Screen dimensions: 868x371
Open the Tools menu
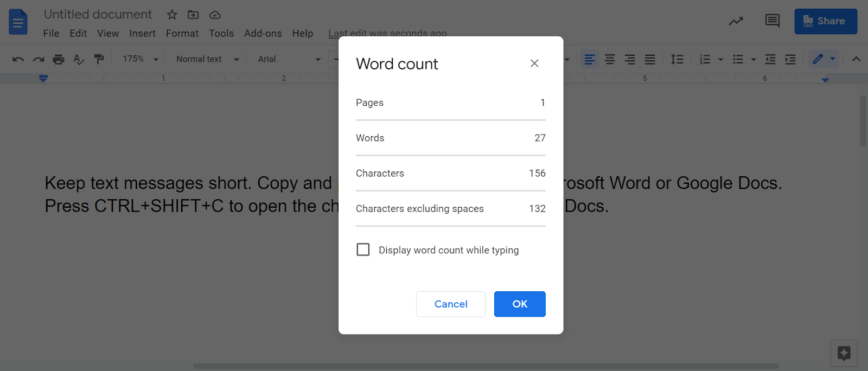point(221,34)
